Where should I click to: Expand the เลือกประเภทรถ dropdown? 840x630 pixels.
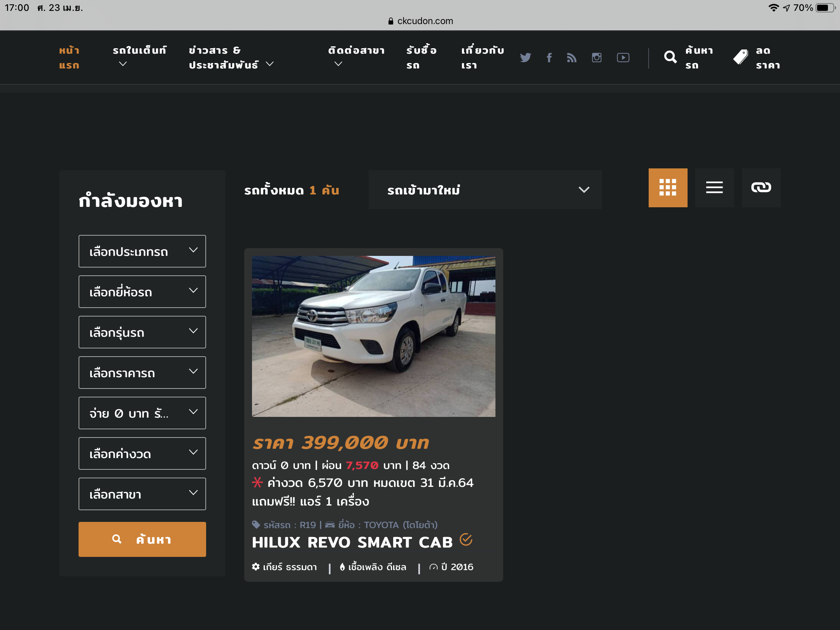[x=142, y=251]
